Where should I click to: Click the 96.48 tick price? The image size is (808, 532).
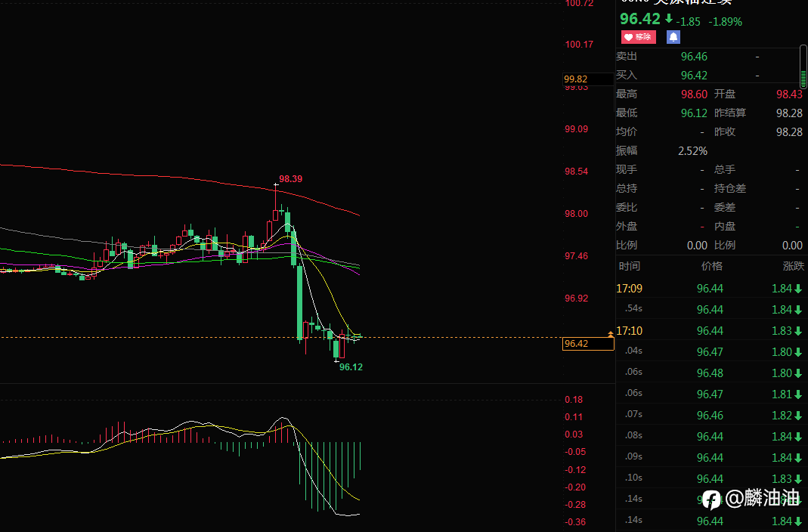(710, 373)
